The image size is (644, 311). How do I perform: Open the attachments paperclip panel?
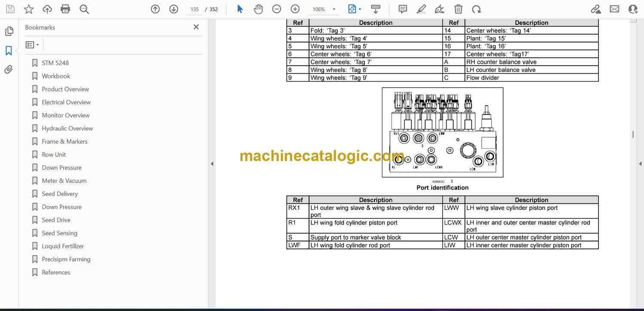coord(9,70)
